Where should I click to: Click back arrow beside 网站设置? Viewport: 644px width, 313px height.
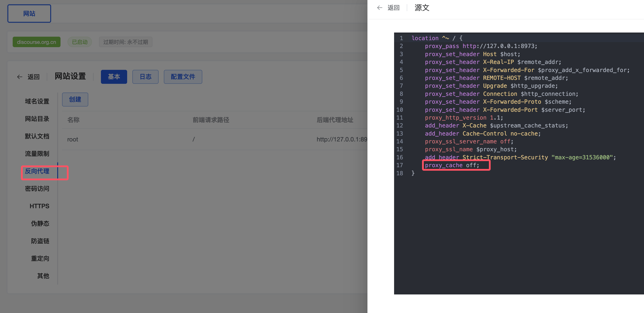click(20, 77)
